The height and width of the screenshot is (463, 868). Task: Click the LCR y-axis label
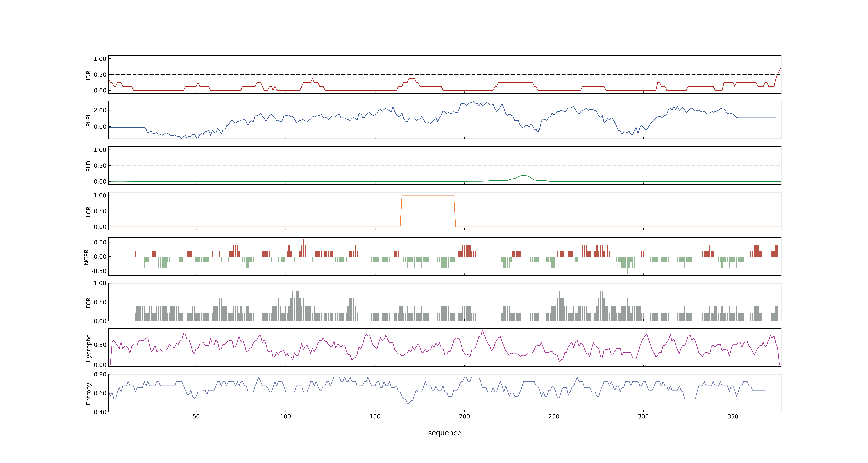(x=88, y=211)
